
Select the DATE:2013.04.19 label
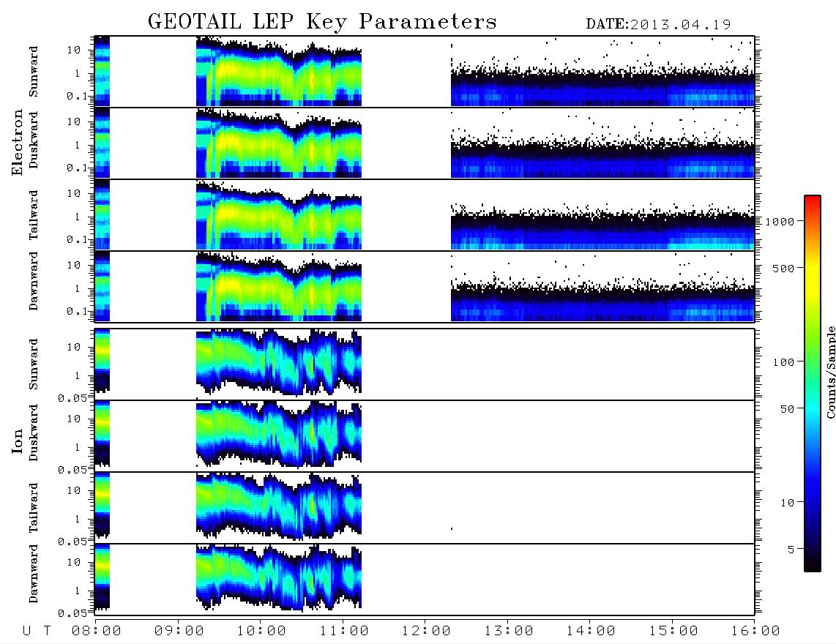tap(658, 25)
